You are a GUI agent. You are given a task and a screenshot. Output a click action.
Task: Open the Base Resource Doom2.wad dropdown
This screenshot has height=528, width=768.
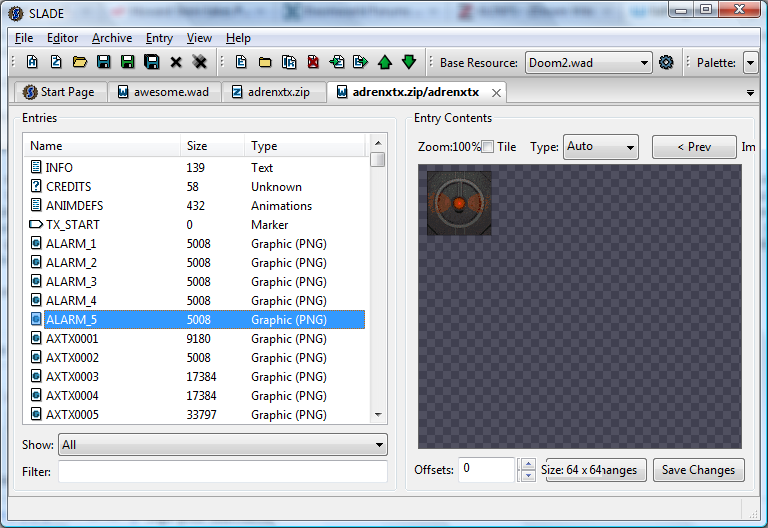point(588,63)
